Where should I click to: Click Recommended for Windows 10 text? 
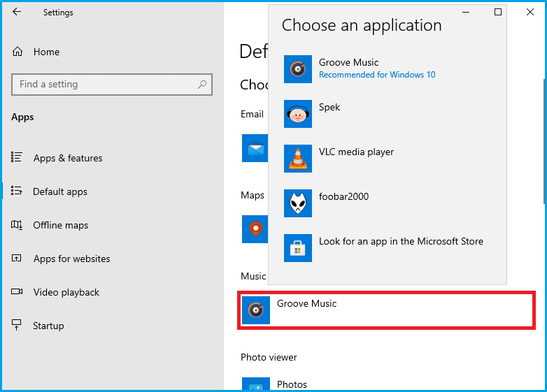(377, 75)
